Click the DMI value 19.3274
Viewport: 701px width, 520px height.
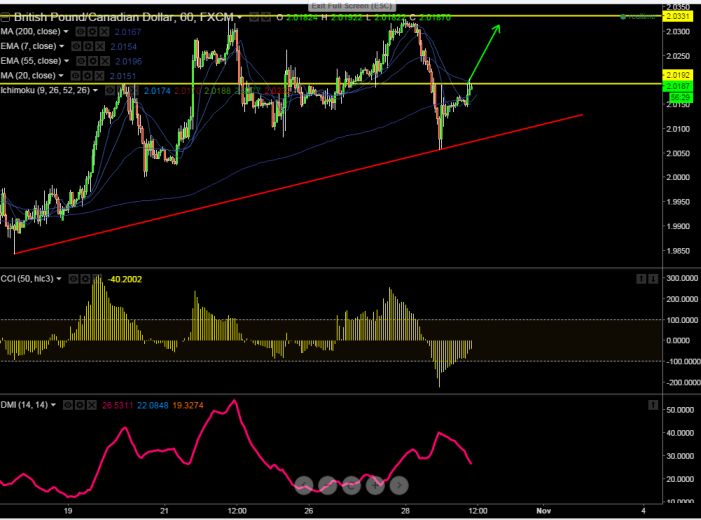click(188, 406)
